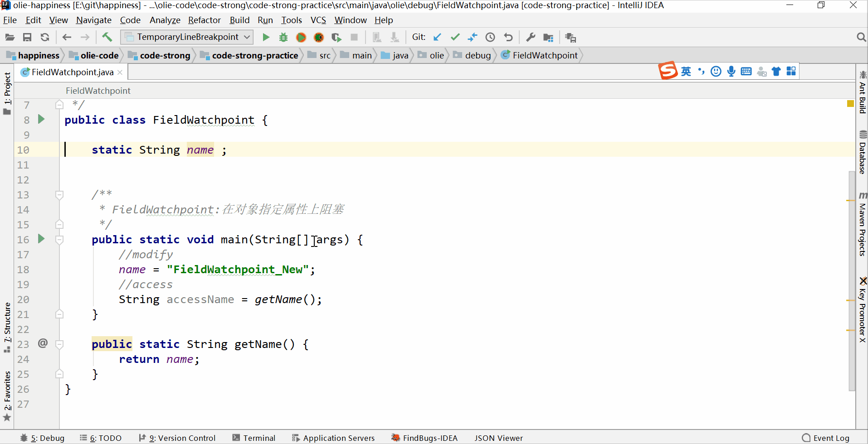Screen dimensions: 868x444
Task: Open the Refactor menu
Action: (x=204, y=20)
